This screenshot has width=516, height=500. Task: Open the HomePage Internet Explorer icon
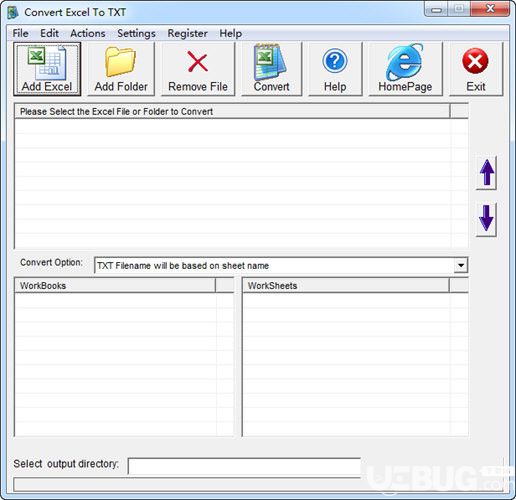pyautogui.click(x=405, y=69)
